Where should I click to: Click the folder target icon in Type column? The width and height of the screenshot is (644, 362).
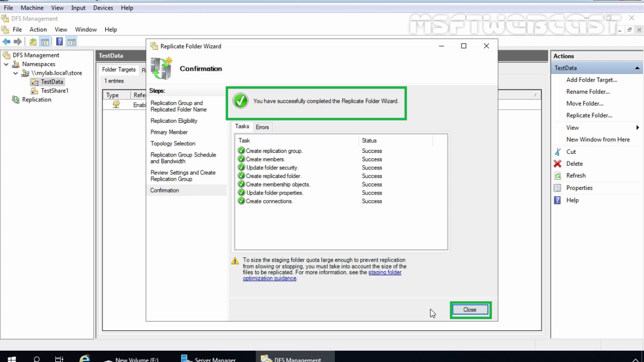click(x=116, y=105)
